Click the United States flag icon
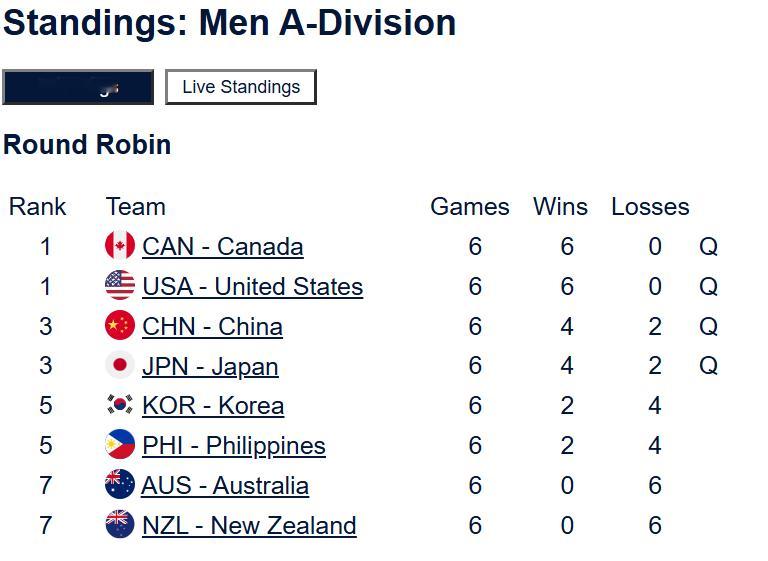 click(x=120, y=286)
